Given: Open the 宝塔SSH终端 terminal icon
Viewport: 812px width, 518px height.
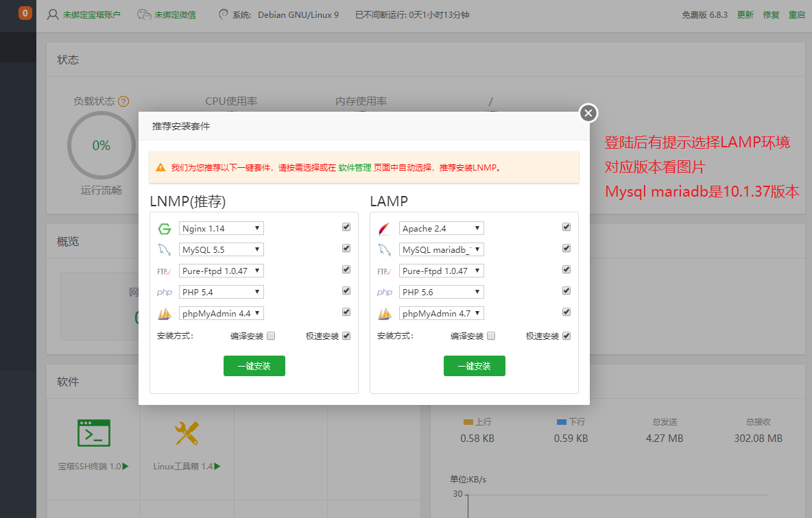Looking at the screenshot, I should pos(94,432).
